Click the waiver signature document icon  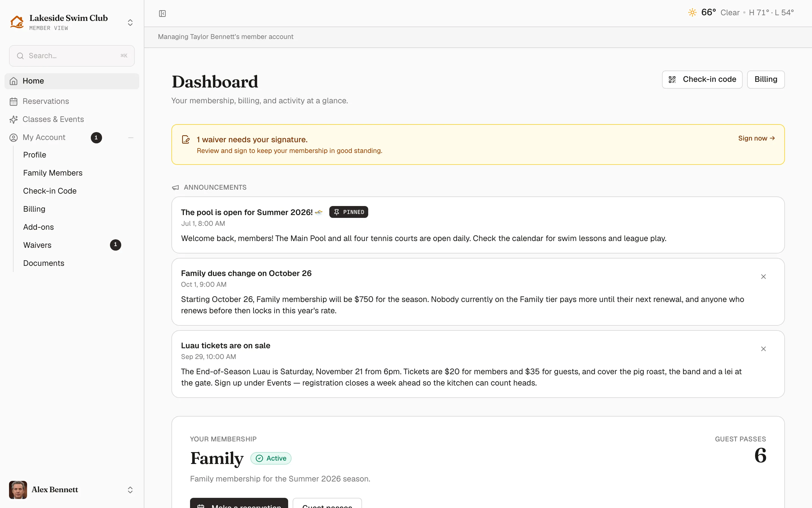(186, 139)
